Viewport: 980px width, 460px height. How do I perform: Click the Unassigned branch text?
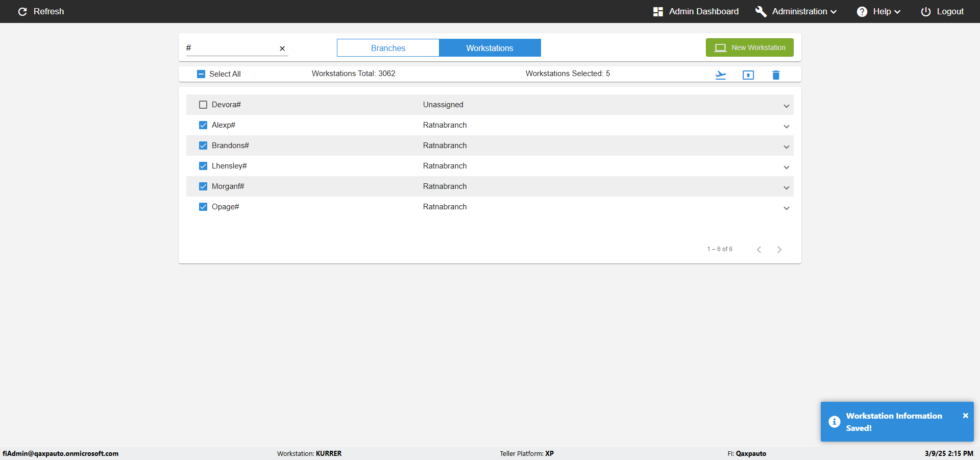pos(443,105)
